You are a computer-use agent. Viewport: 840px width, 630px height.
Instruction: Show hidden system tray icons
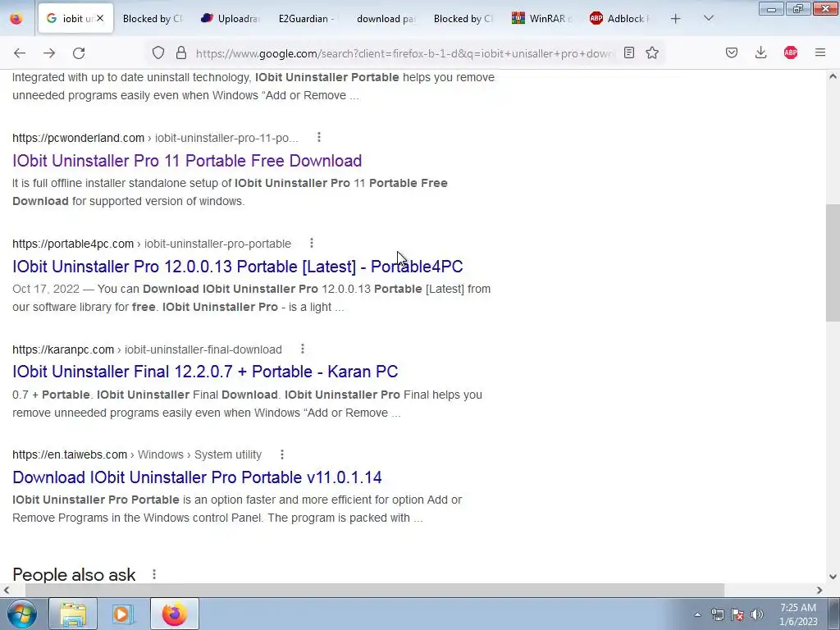click(697, 614)
